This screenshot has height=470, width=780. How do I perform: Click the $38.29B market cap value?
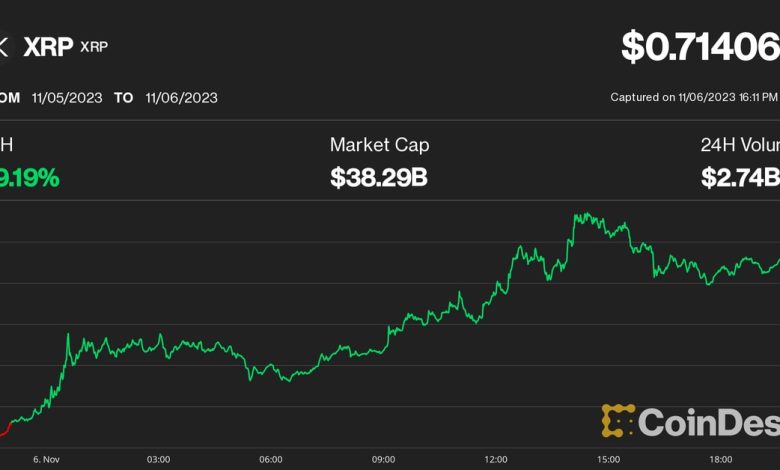(379, 179)
